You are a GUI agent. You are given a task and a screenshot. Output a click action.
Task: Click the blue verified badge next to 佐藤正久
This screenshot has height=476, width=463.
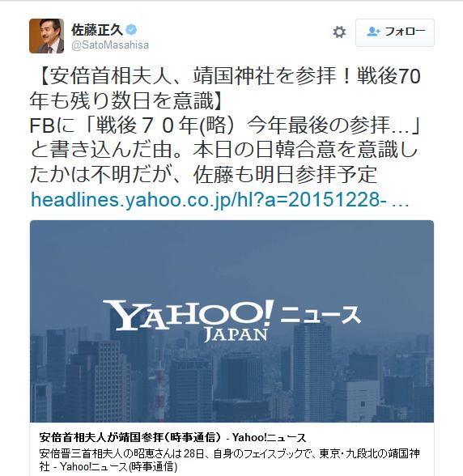(x=131, y=30)
